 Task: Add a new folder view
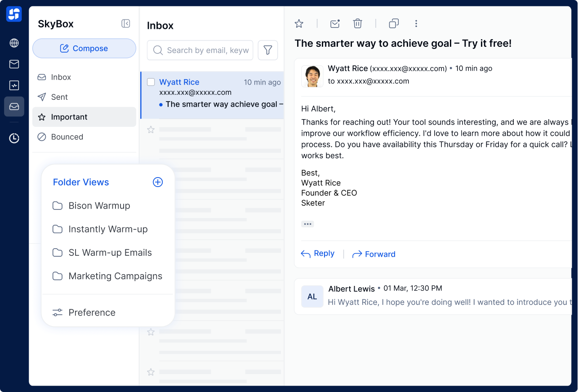coord(158,182)
